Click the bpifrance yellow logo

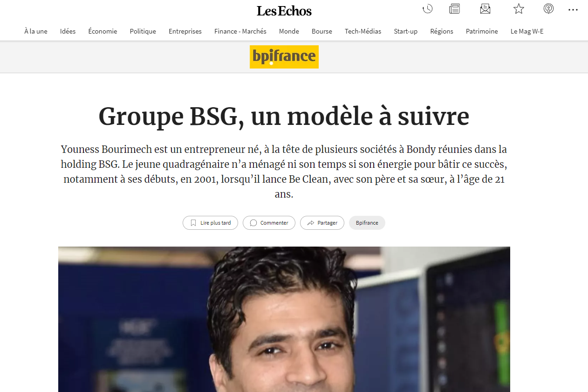(284, 57)
